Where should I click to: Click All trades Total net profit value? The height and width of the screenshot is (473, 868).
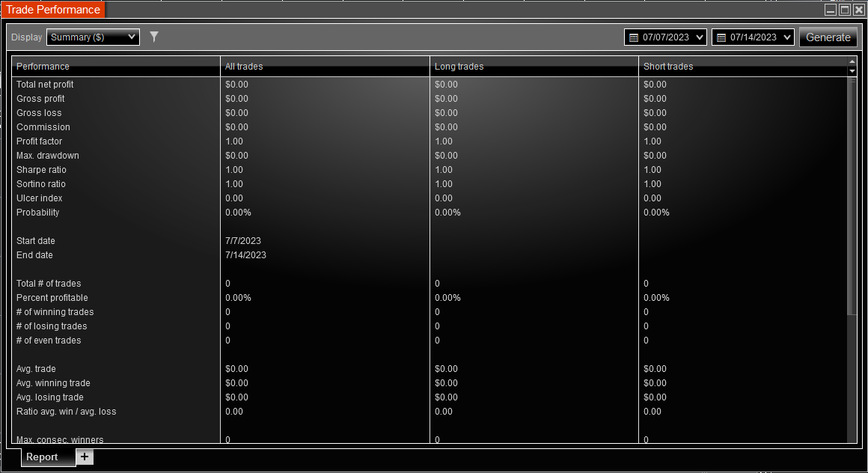click(237, 84)
